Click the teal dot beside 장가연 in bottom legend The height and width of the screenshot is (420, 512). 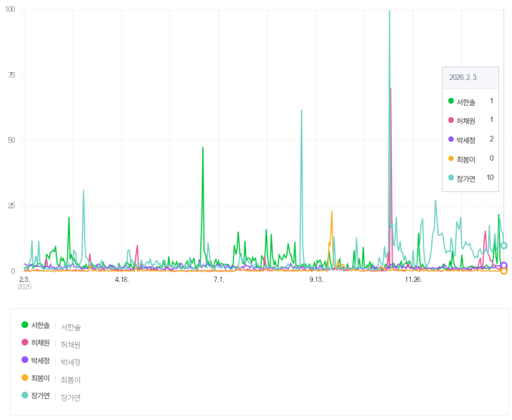[25, 395]
